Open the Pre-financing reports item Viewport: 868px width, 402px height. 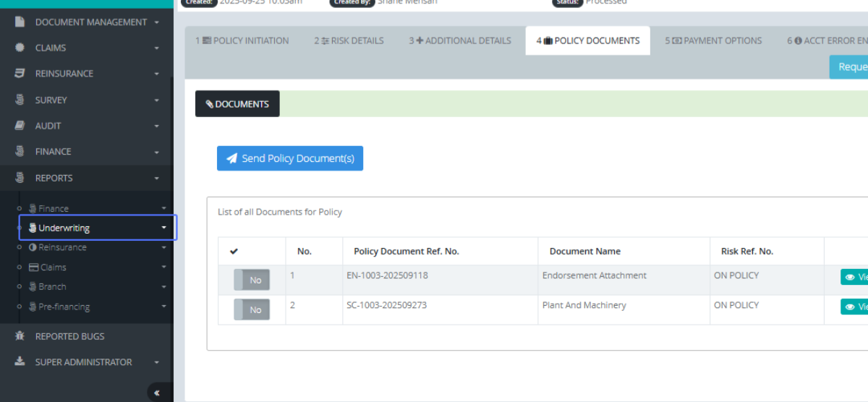(64, 307)
